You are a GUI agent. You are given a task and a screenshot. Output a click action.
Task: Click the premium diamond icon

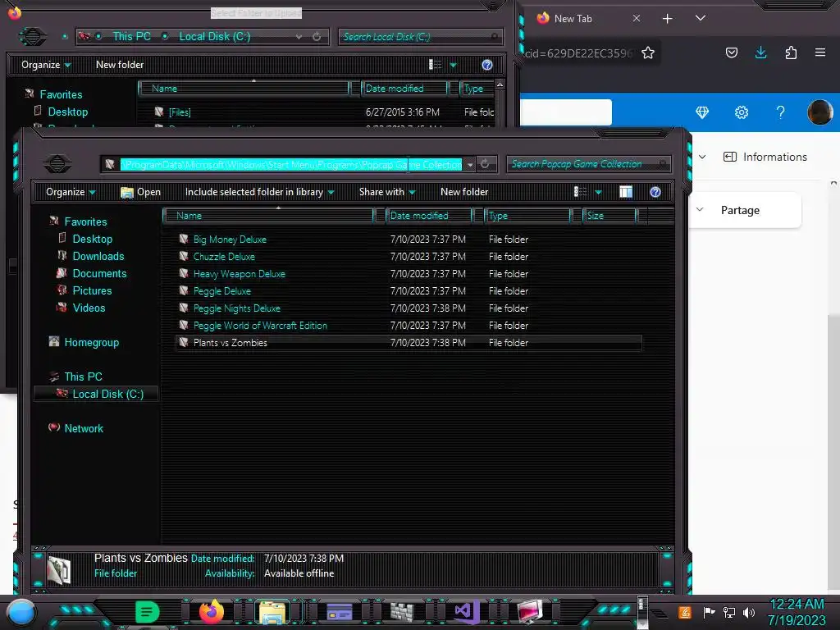702,112
